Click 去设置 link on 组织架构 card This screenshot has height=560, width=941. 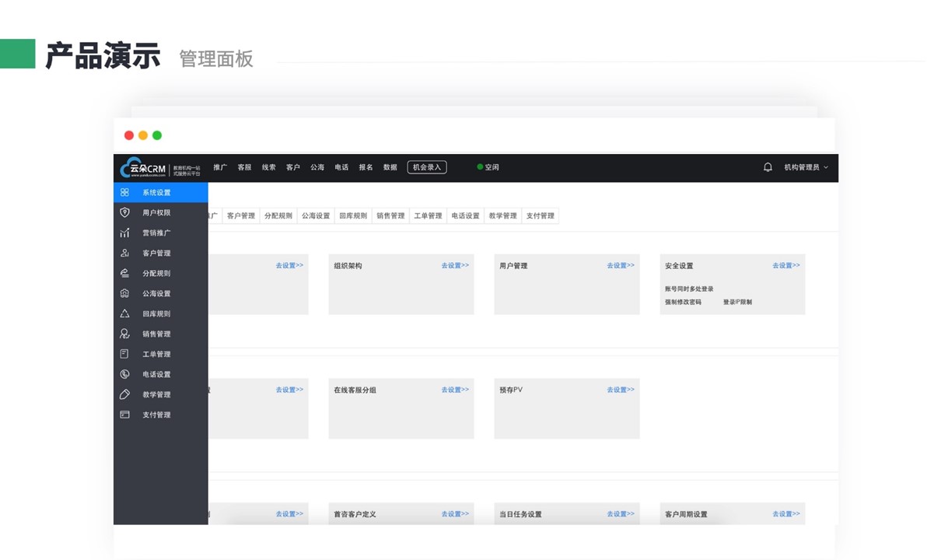point(455,265)
